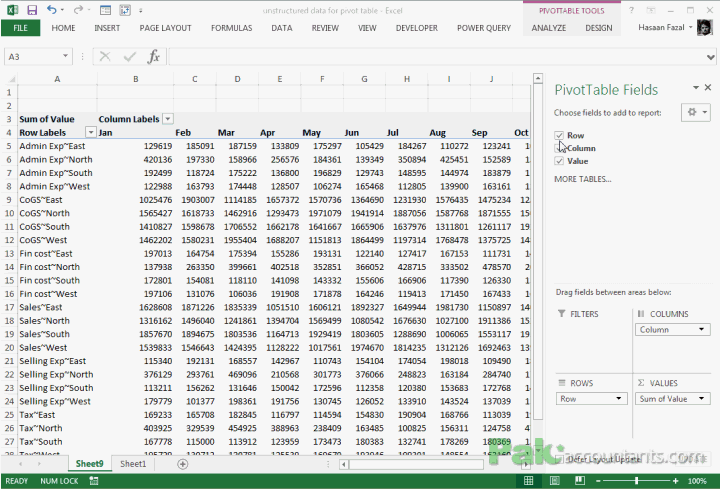720x489 pixels.
Task: Click the vertical scrollbar of the worksheet
Action: pos(538,253)
